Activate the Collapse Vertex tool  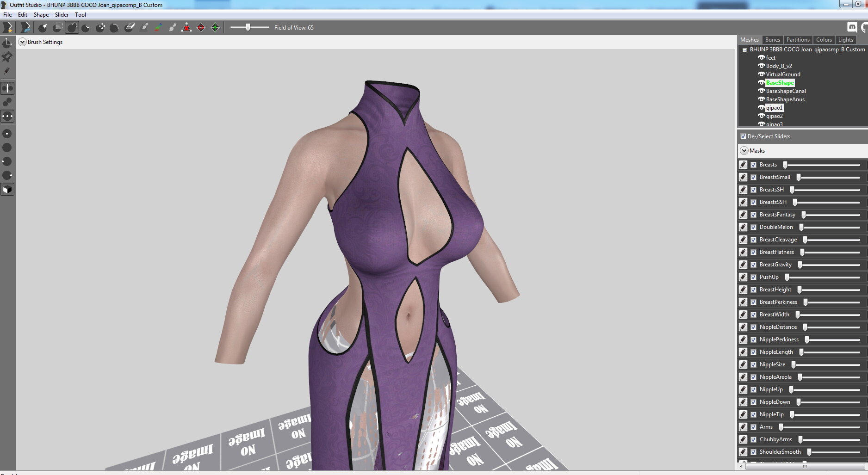[x=186, y=28]
